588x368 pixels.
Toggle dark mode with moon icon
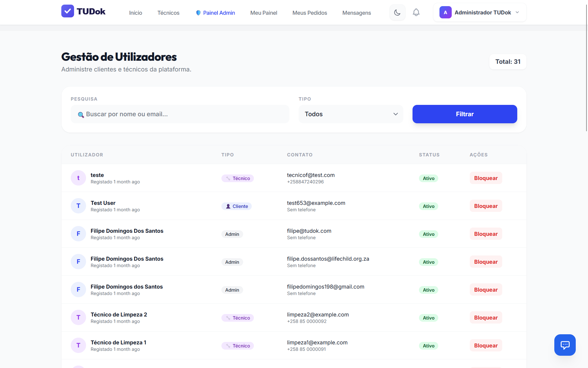point(397,13)
